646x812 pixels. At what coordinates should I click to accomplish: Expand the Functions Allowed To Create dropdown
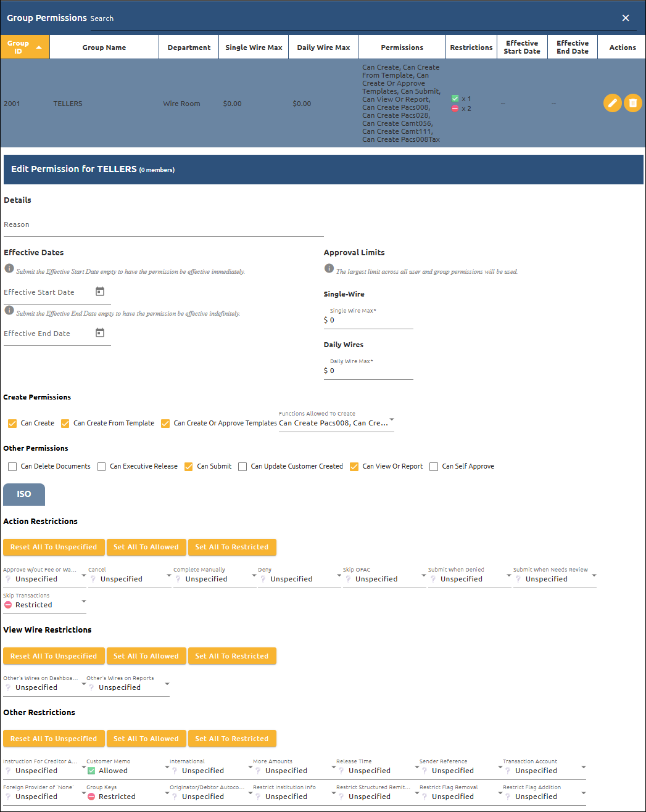(x=391, y=420)
